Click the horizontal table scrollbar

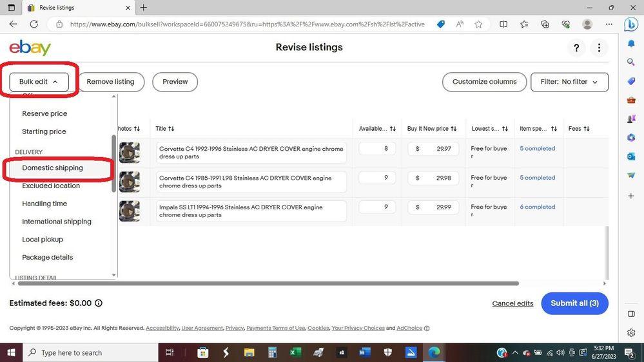[268, 283]
